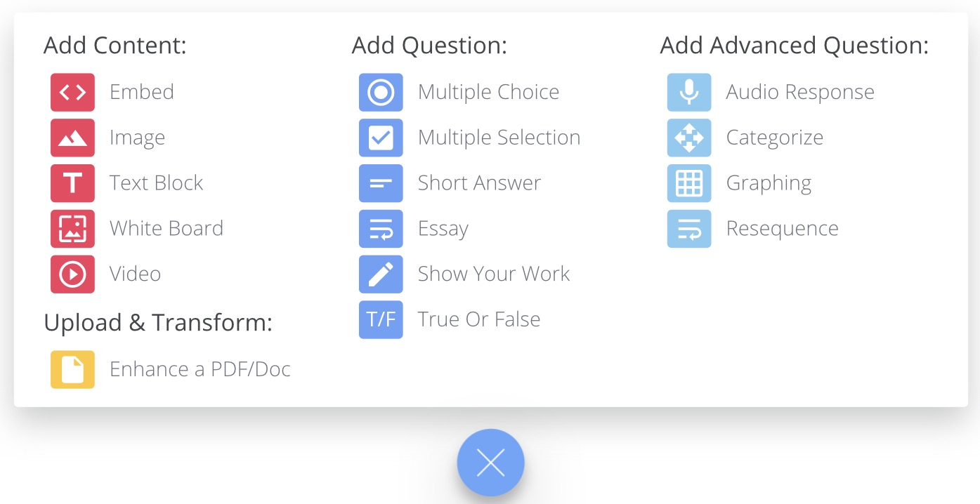Add an Audio Response microphone icon
The height and width of the screenshot is (504, 980).
(689, 92)
